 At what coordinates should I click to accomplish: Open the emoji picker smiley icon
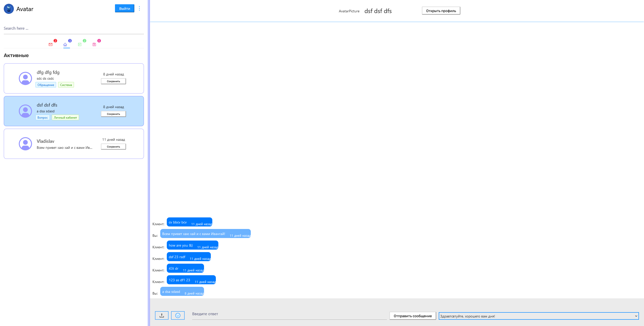point(178,315)
